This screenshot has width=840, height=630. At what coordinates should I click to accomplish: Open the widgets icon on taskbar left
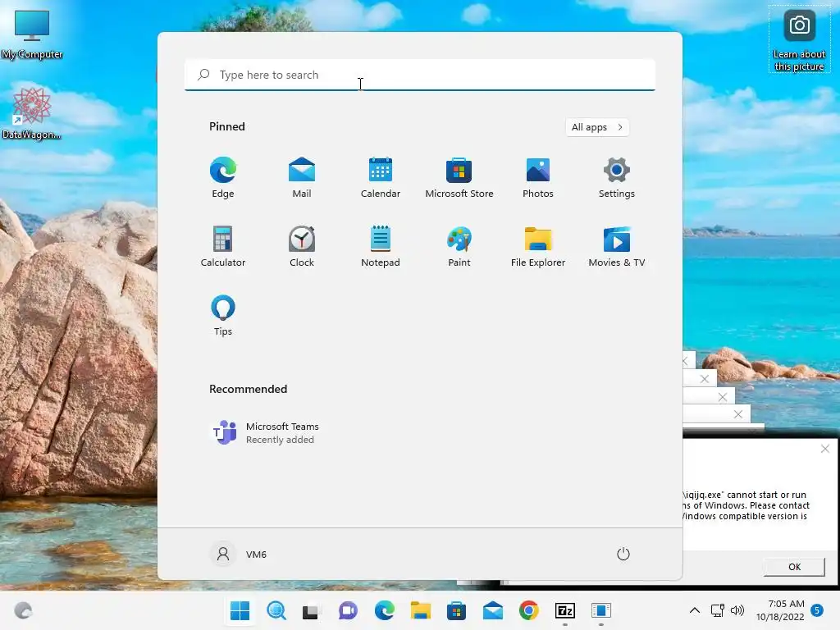point(24,610)
